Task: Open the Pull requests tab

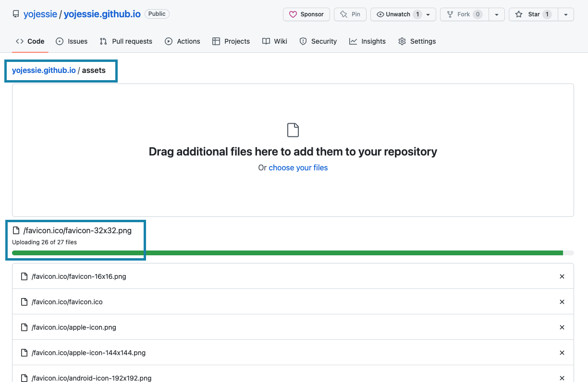Action: click(x=126, y=41)
